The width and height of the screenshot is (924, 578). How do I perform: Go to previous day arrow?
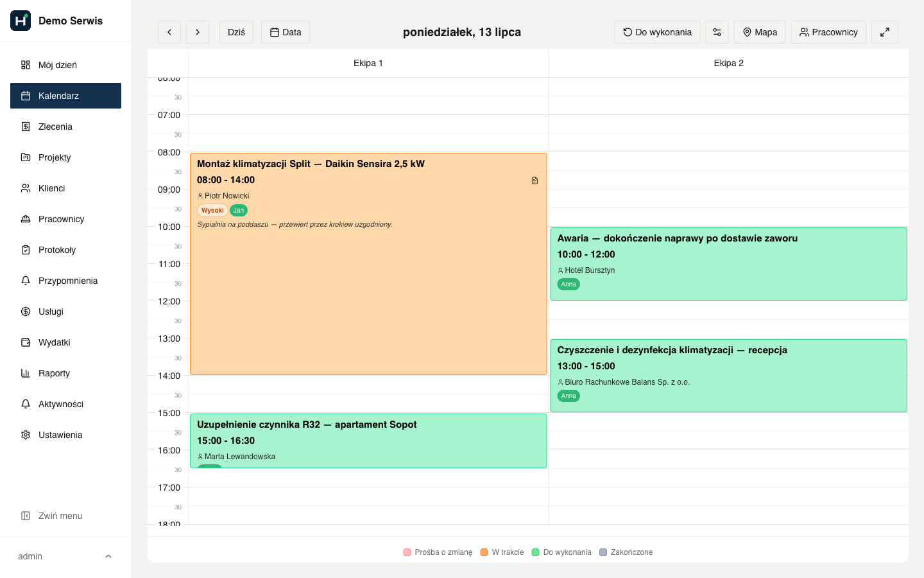169,32
